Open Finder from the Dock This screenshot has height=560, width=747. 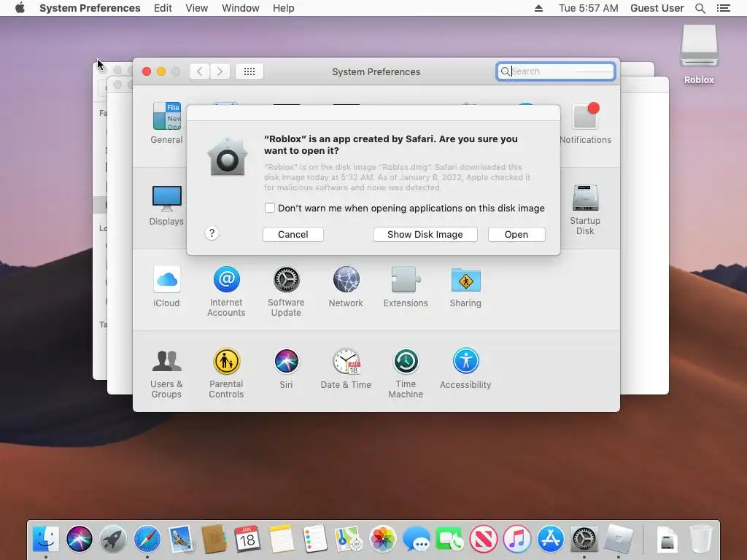tap(46, 539)
